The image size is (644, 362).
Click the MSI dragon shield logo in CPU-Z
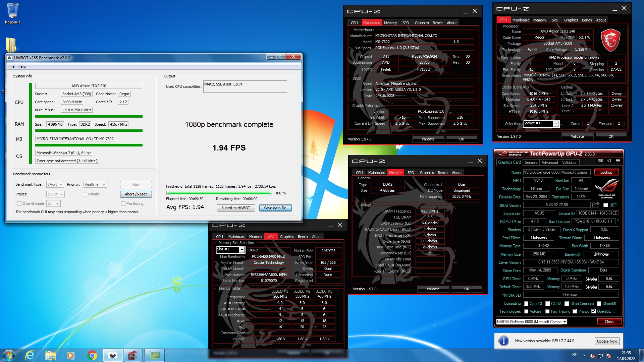pyautogui.click(x=610, y=41)
